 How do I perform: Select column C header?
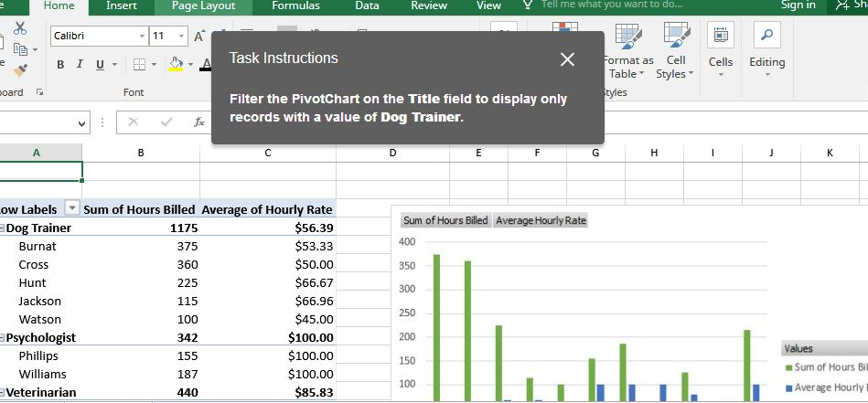(x=267, y=153)
